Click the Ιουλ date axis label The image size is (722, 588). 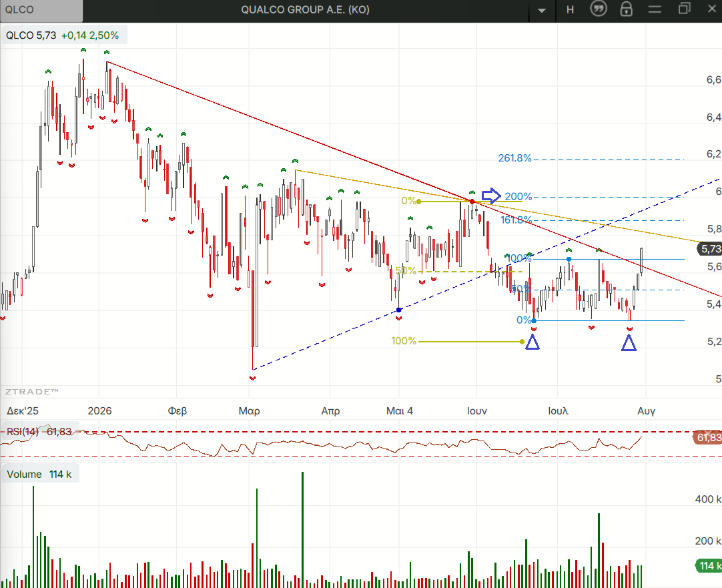(x=558, y=410)
